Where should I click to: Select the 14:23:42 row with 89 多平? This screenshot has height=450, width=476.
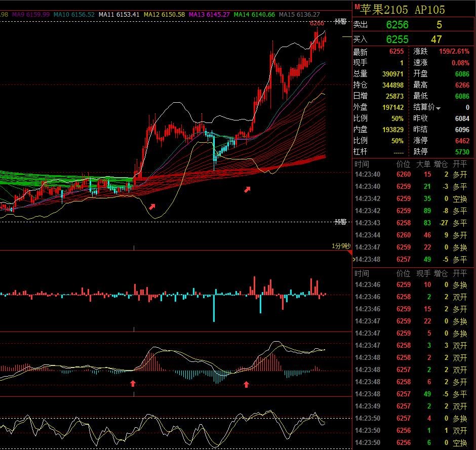413,211
